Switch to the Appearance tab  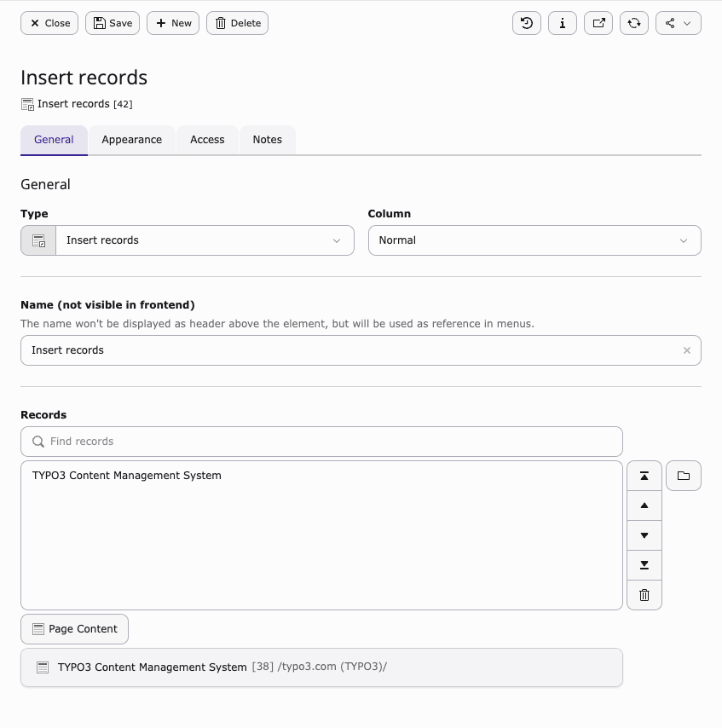coord(131,140)
